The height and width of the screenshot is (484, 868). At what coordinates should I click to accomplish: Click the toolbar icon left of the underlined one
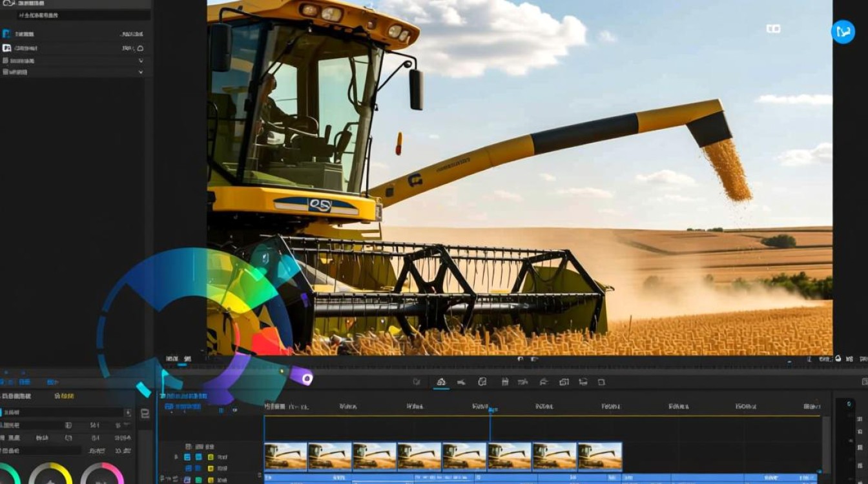coord(417,382)
